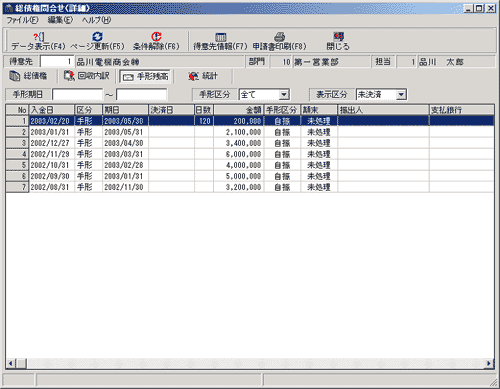Switch to the 総債権 tab
The width and height of the screenshot is (500, 389).
click(29, 76)
